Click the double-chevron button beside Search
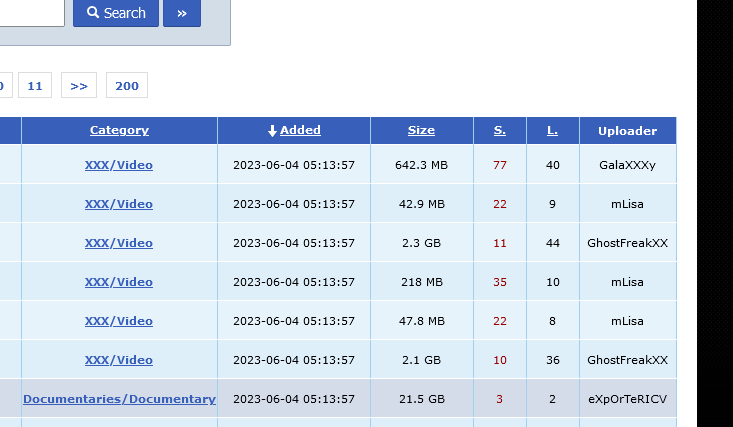 182,13
